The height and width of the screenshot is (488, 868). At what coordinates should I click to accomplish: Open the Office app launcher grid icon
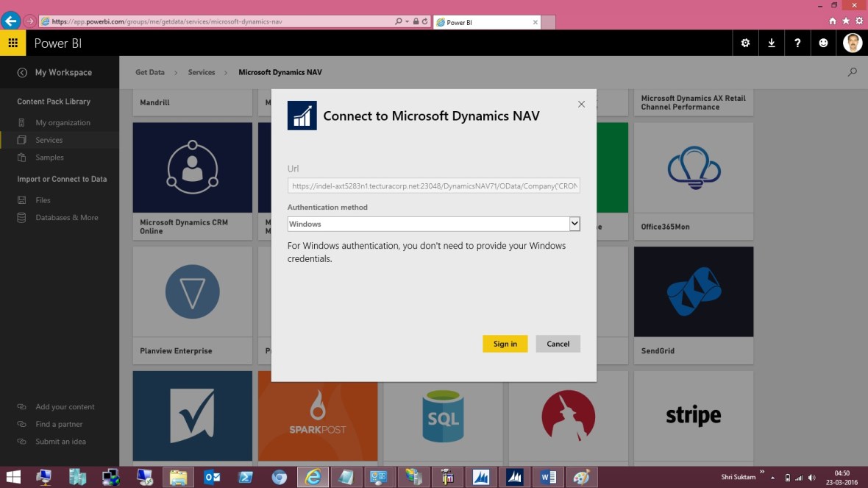[x=13, y=43]
